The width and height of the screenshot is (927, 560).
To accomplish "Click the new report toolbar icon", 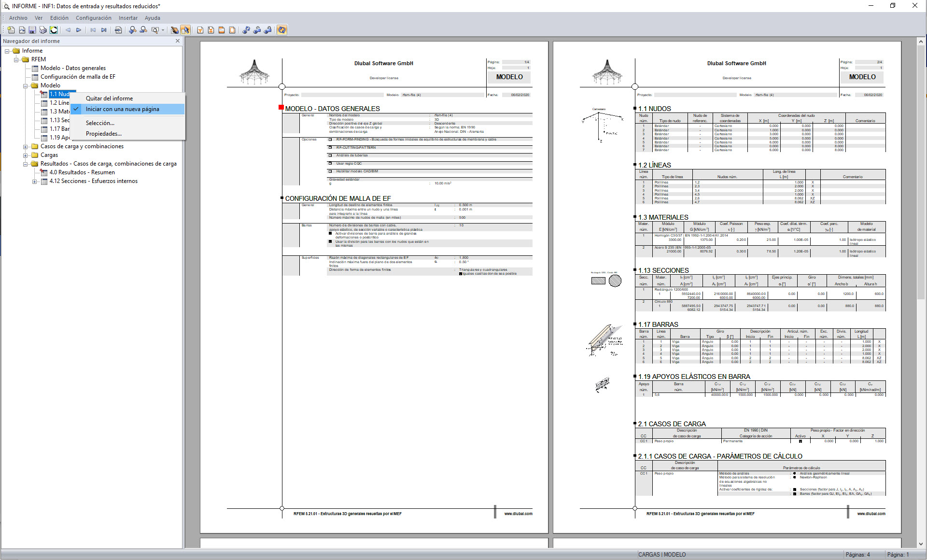I will pyautogui.click(x=11, y=30).
